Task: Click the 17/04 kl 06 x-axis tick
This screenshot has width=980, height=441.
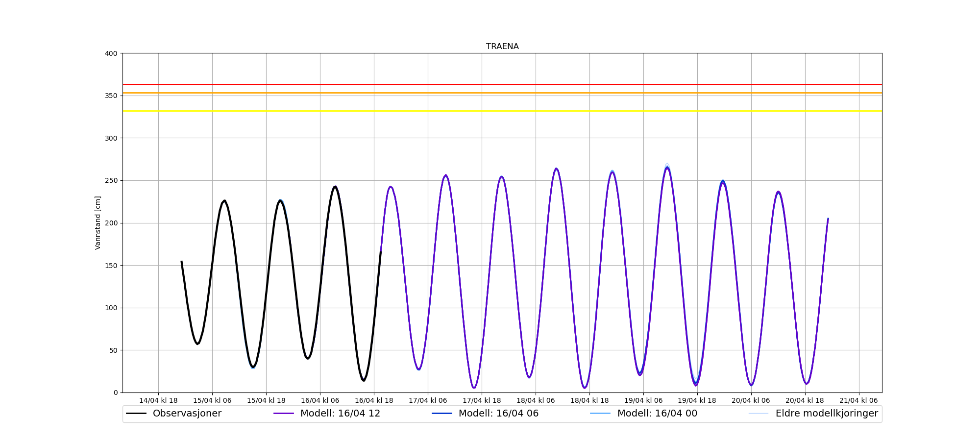Action: (x=428, y=400)
